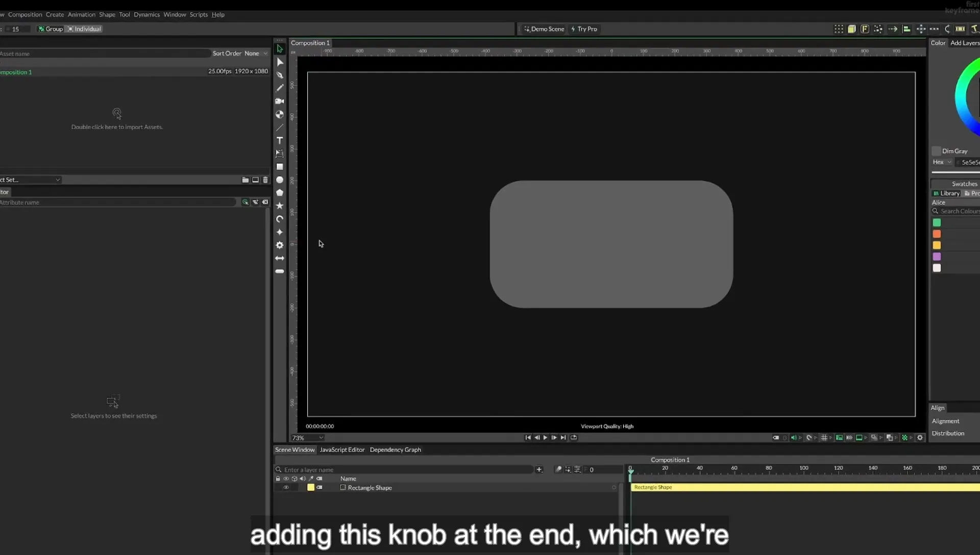The height and width of the screenshot is (555, 980).
Task: Click the Try Pro button
Action: point(584,29)
